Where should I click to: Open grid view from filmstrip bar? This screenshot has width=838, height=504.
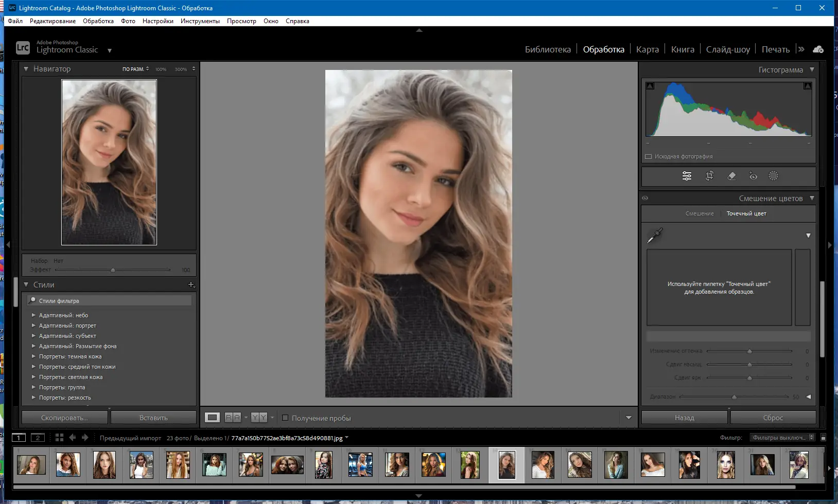[59, 438]
